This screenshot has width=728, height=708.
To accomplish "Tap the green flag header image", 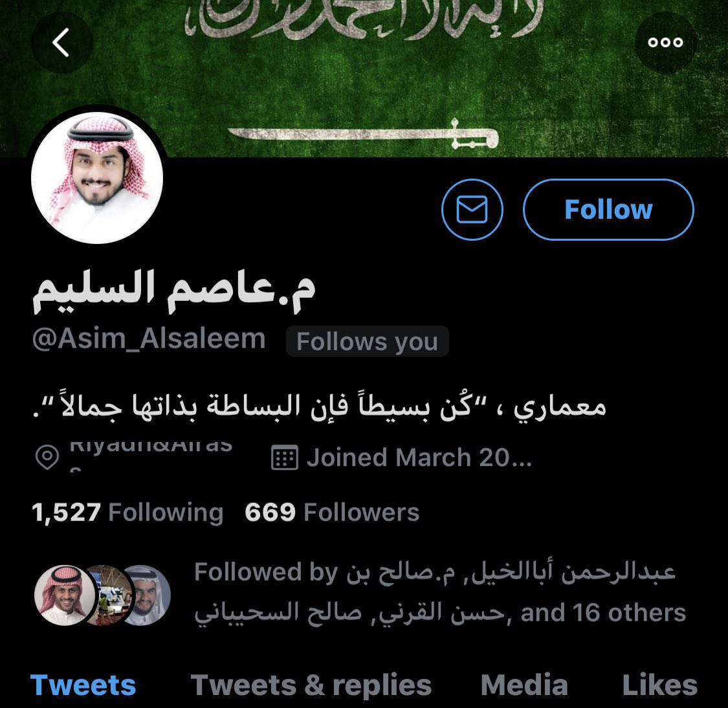I will click(364, 78).
